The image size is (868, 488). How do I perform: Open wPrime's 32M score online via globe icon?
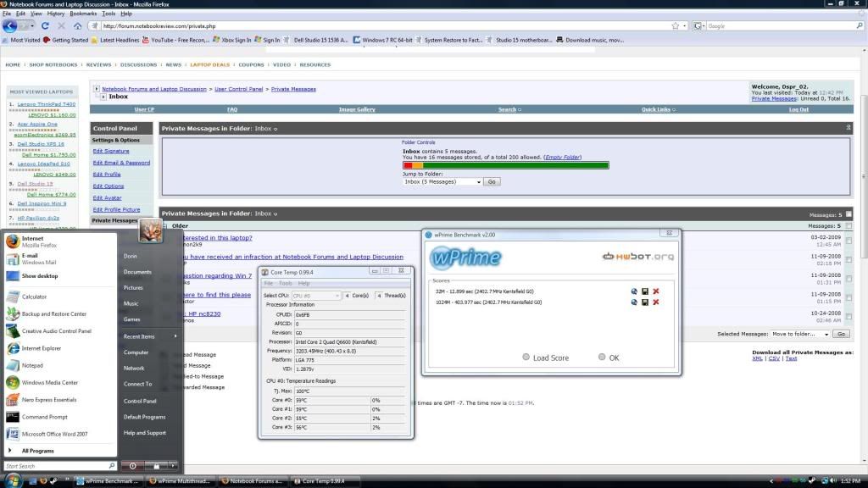point(634,291)
